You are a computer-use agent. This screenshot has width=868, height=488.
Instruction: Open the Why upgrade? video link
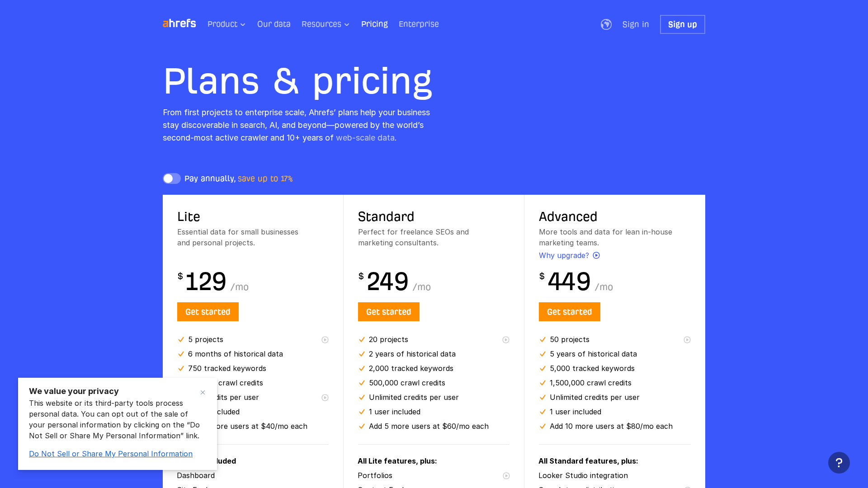coord(569,255)
